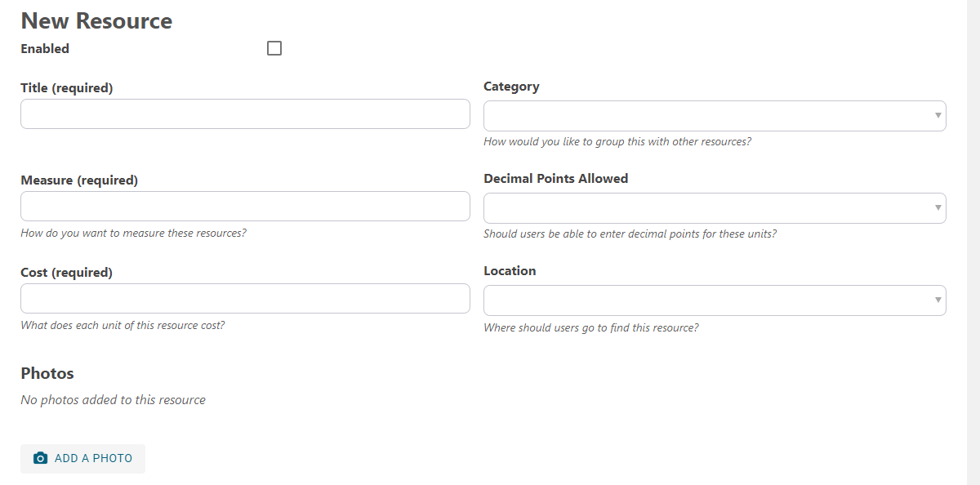This screenshot has height=485, width=980.
Task: Click the camera icon beside Add a Photo
Action: [x=40, y=458]
